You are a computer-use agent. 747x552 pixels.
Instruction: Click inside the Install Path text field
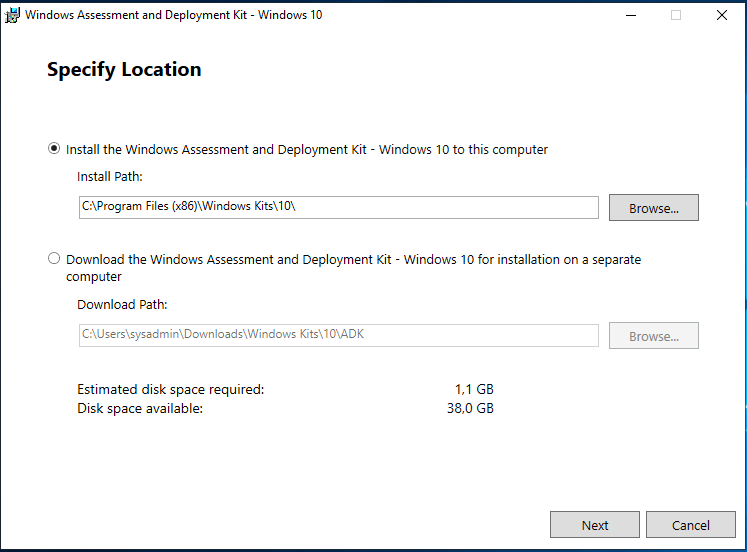click(x=338, y=207)
